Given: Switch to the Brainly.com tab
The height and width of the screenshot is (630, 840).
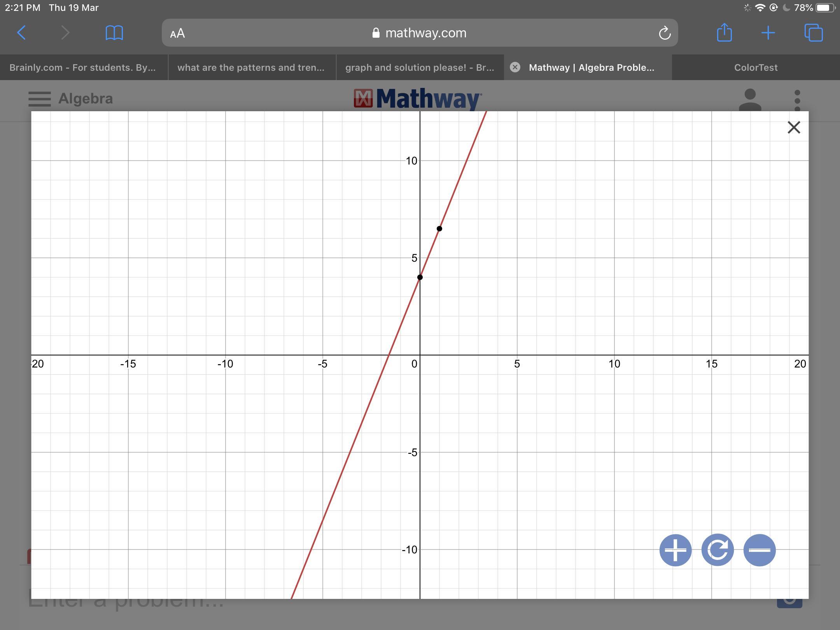Looking at the screenshot, I should pos(82,68).
